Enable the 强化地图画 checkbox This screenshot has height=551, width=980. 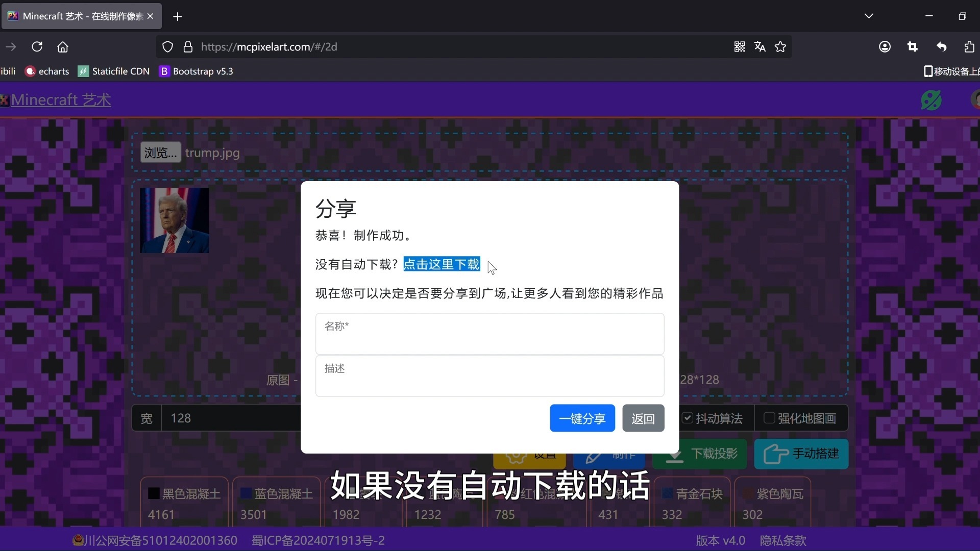pos(769,418)
